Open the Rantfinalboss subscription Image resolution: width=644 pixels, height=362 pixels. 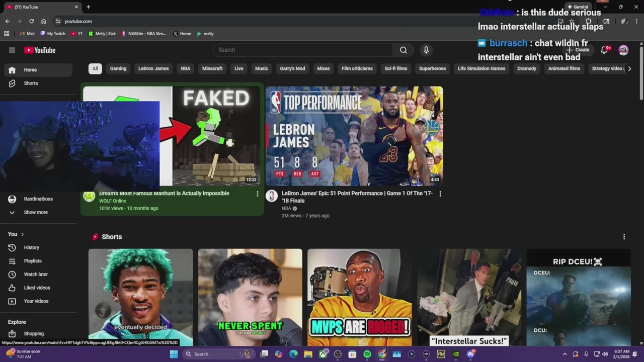pos(38,199)
